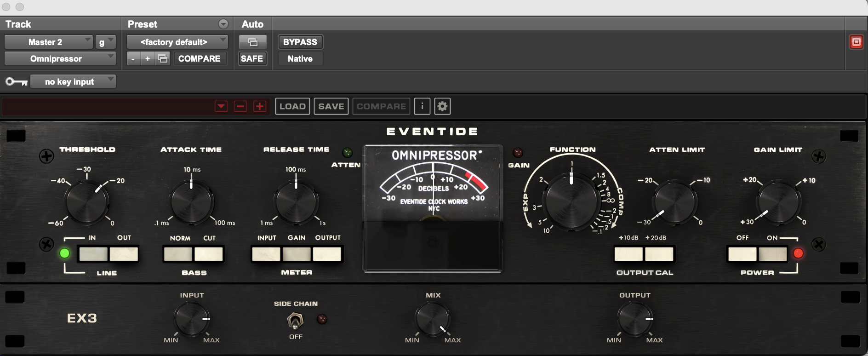Image resolution: width=868 pixels, height=356 pixels.
Task: Click the LOAD preset button
Action: [x=292, y=106]
